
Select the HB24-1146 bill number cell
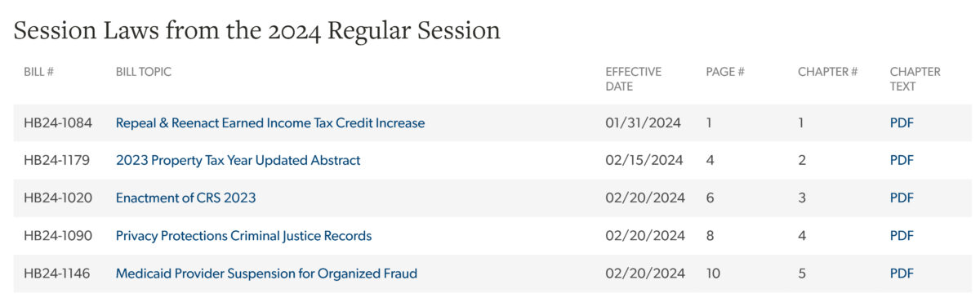58,274
